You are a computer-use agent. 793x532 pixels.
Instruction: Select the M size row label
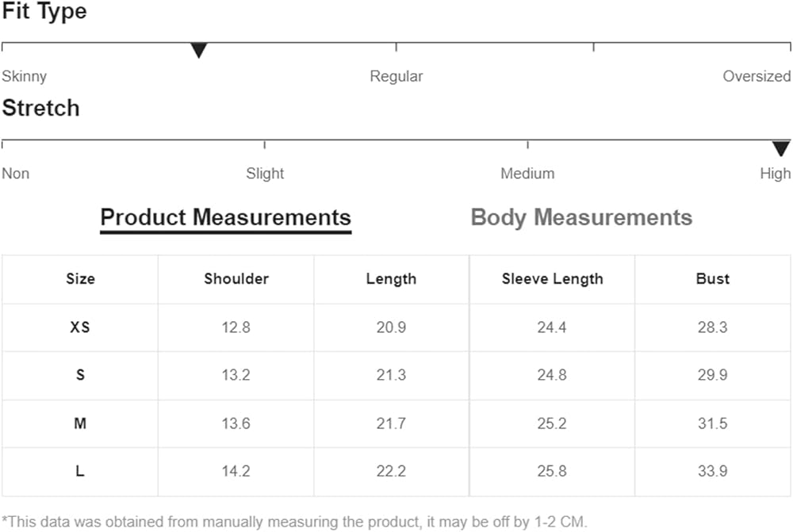[x=80, y=423]
